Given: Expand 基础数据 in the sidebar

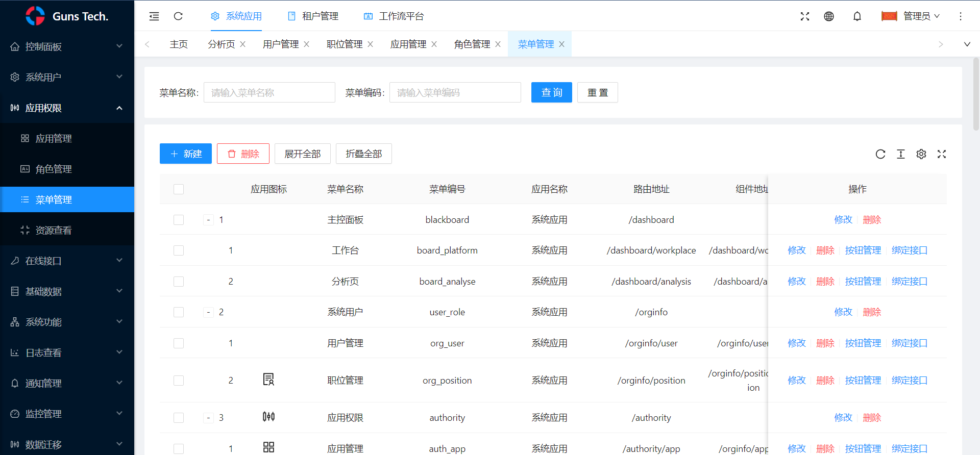Looking at the screenshot, I should click(x=67, y=291).
